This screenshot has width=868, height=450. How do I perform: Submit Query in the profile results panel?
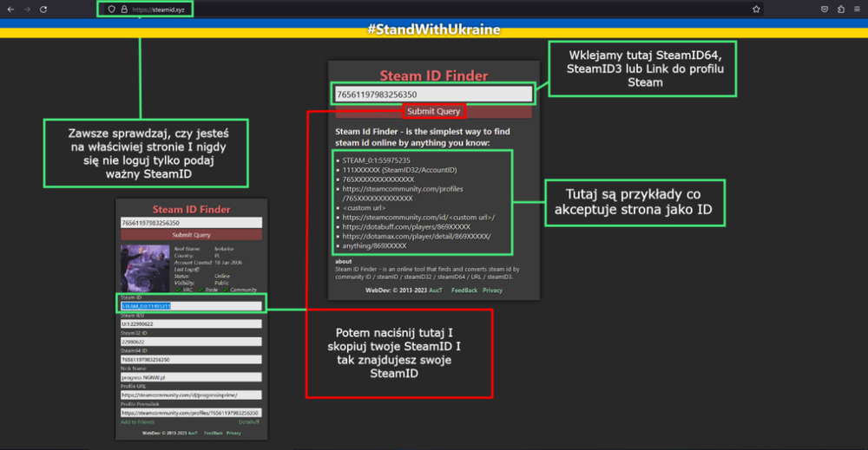click(191, 235)
